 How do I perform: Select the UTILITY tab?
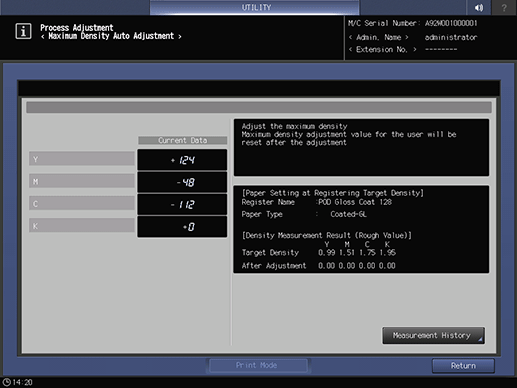click(255, 7)
